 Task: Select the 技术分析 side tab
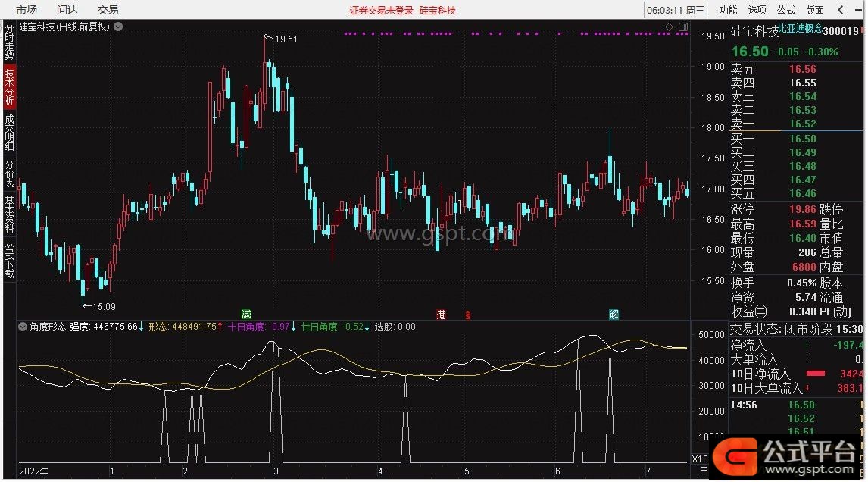click(x=9, y=87)
